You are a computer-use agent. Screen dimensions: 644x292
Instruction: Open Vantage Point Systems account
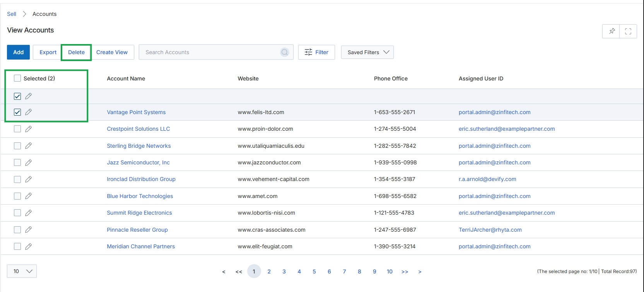(136, 112)
